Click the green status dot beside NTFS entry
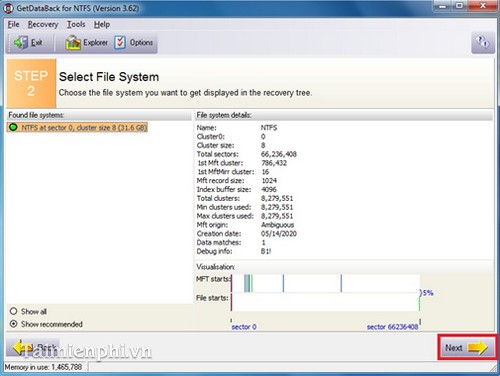Screen dimensions: 500x376 click(13, 127)
